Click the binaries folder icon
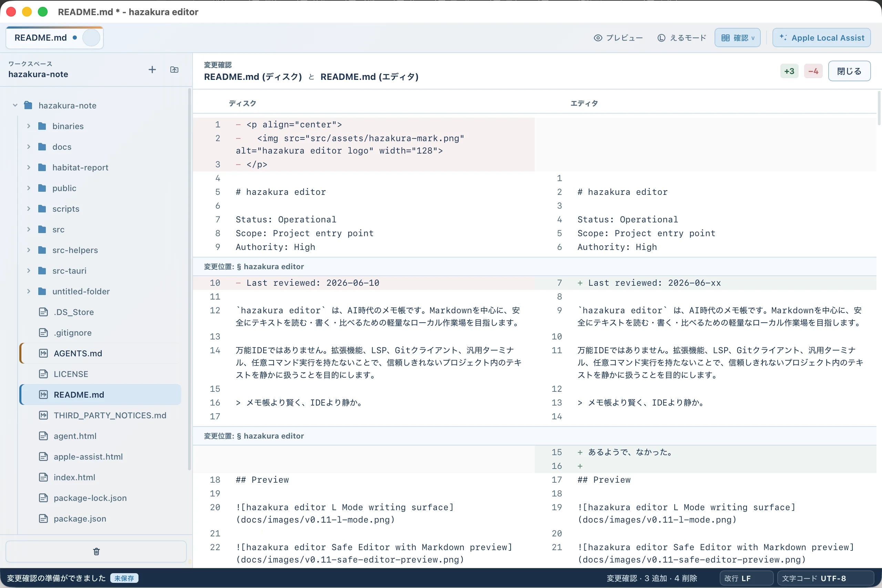 click(42, 126)
